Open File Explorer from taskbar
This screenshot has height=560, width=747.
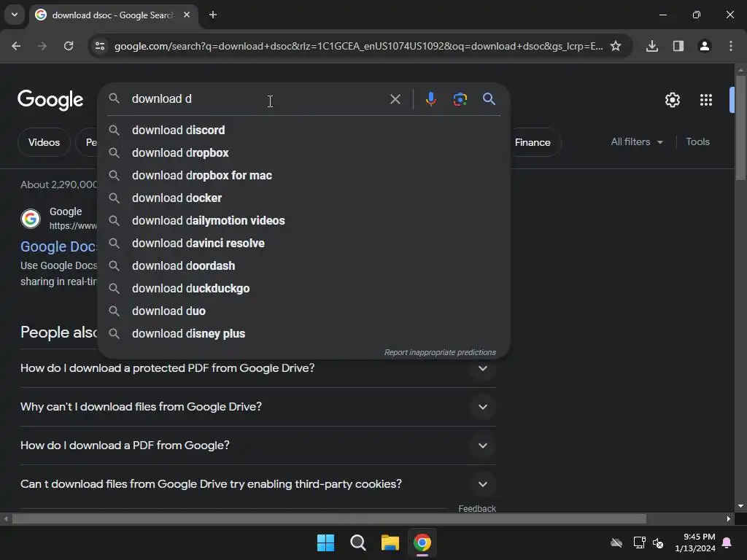pyautogui.click(x=390, y=542)
